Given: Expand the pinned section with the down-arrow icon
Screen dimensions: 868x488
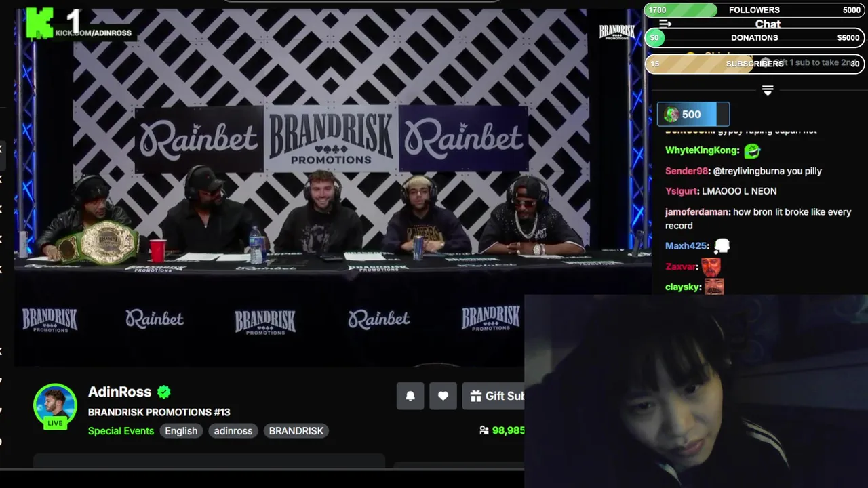Looking at the screenshot, I should tap(768, 90).
